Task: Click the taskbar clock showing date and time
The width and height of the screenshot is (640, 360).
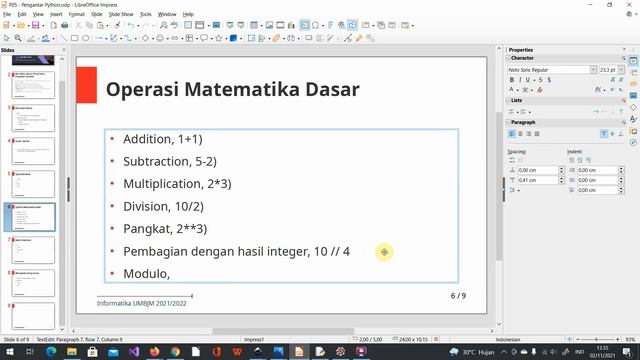Action: click(x=602, y=351)
